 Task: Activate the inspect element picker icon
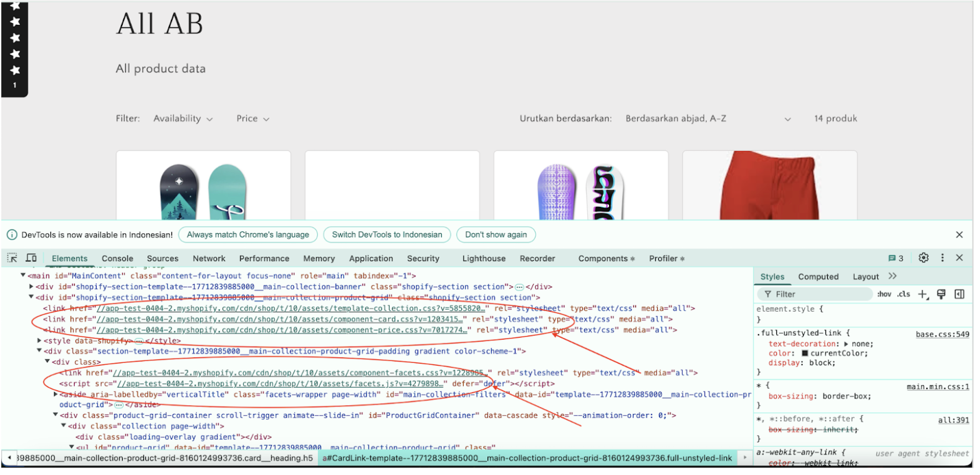tap(12, 258)
